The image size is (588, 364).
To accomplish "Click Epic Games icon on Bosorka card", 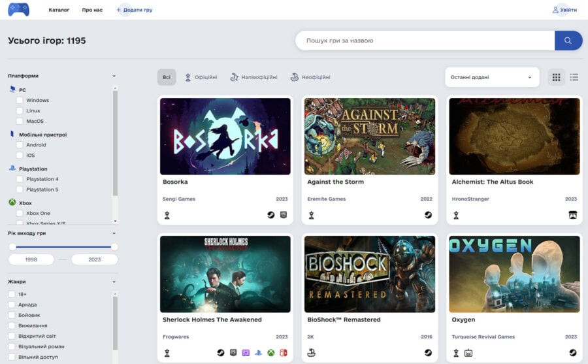I will [x=284, y=214].
